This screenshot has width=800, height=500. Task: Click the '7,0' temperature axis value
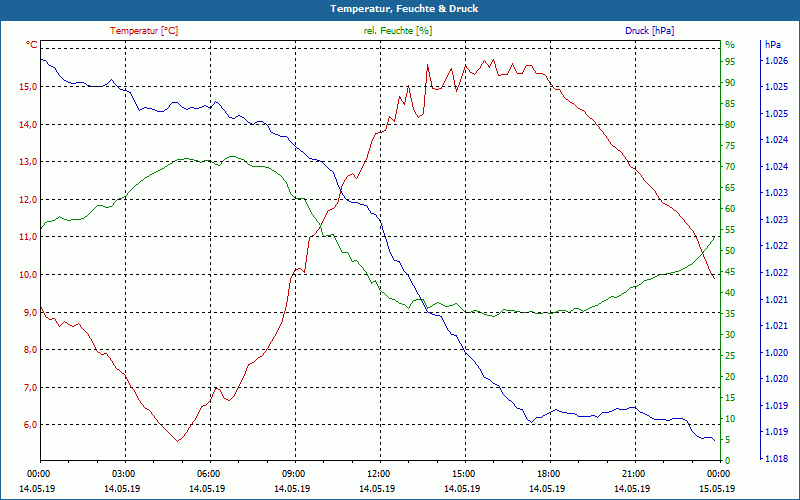(31, 387)
